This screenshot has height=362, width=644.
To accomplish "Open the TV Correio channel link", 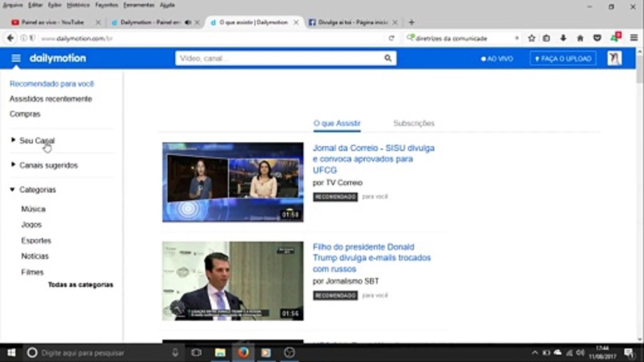I will pos(344,183).
